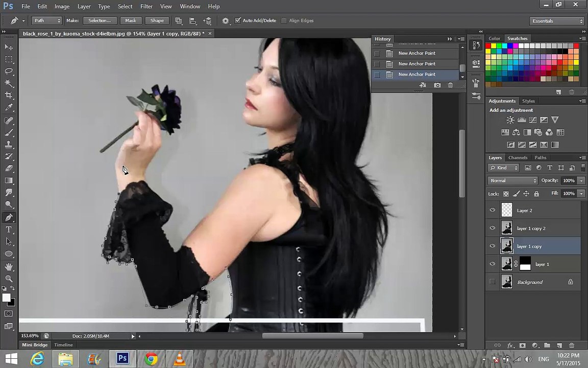Open Fill slider arrow
Image resolution: width=588 pixels, height=368 pixels.
pyautogui.click(x=581, y=193)
